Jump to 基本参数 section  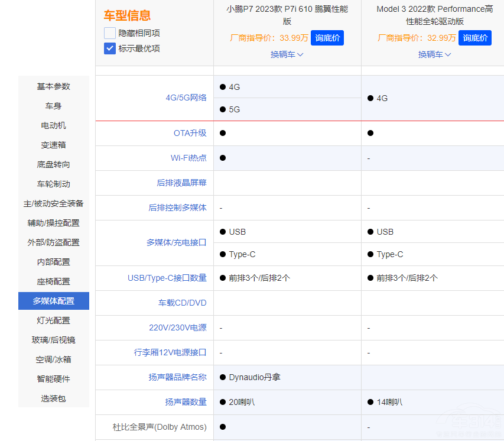[x=54, y=86]
